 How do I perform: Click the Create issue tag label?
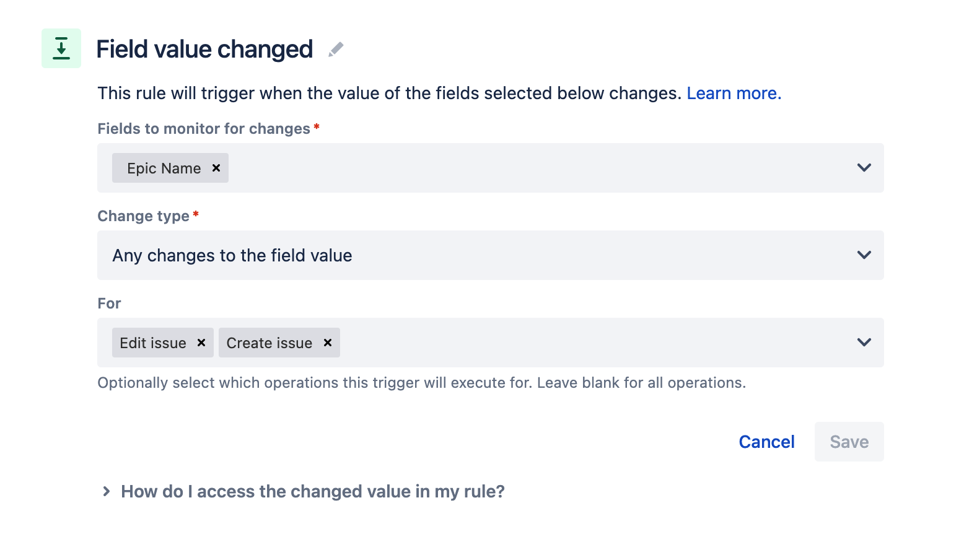(269, 343)
